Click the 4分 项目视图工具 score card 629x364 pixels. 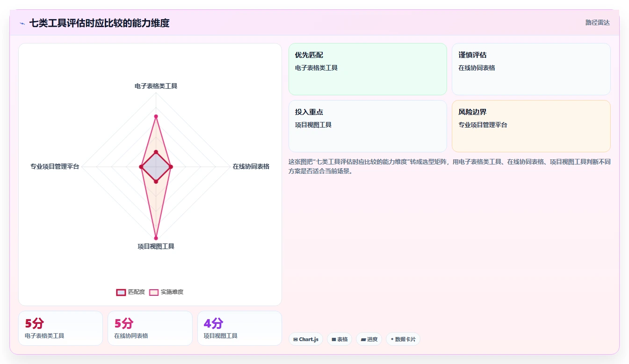pos(239,328)
